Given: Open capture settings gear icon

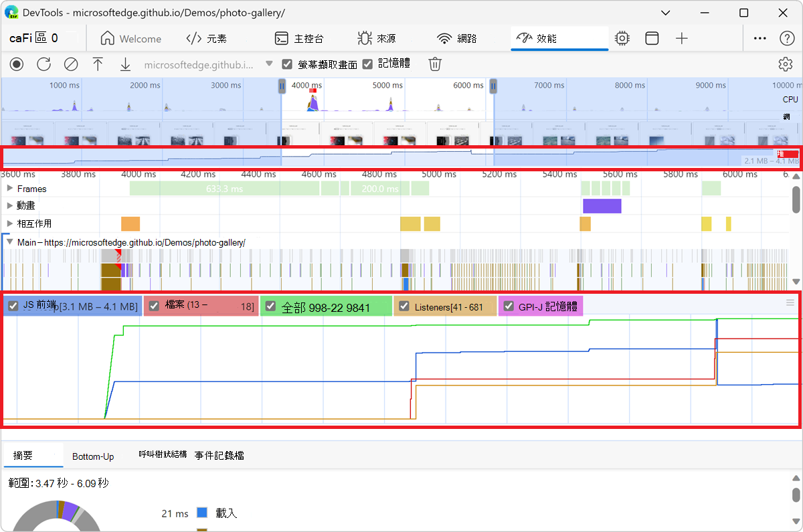Looking at the screenshot, I should click(785, 64).
